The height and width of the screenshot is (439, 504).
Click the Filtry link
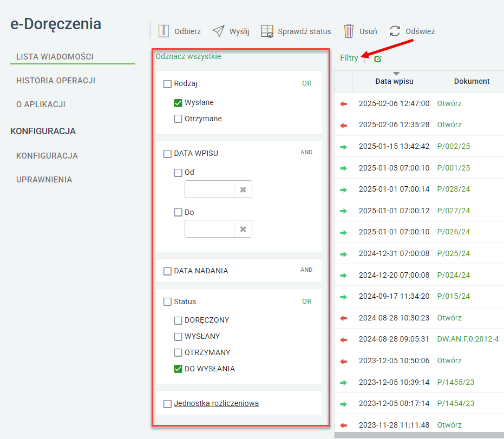349,58
